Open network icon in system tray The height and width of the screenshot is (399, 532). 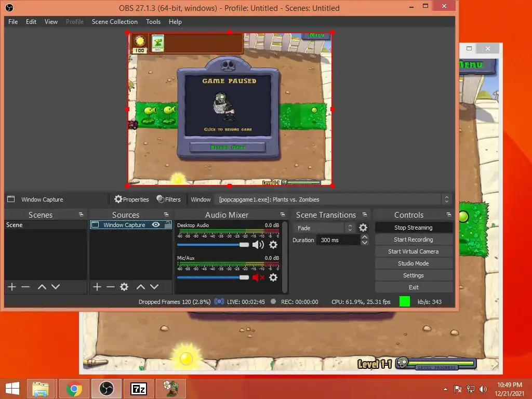(x=471, y=389)
